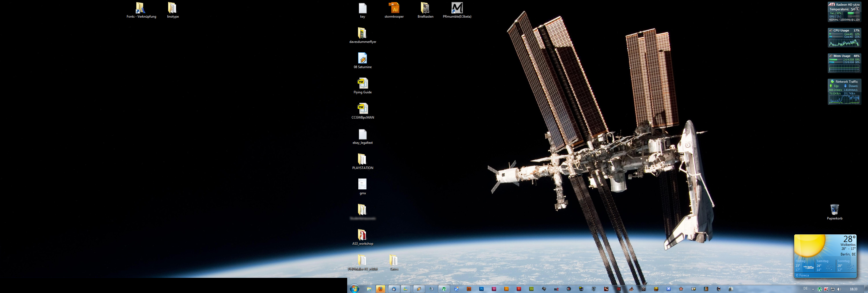Select the 08 Saturnine file
The height and width of the screenshot is (293, 868).
point(363,61)
